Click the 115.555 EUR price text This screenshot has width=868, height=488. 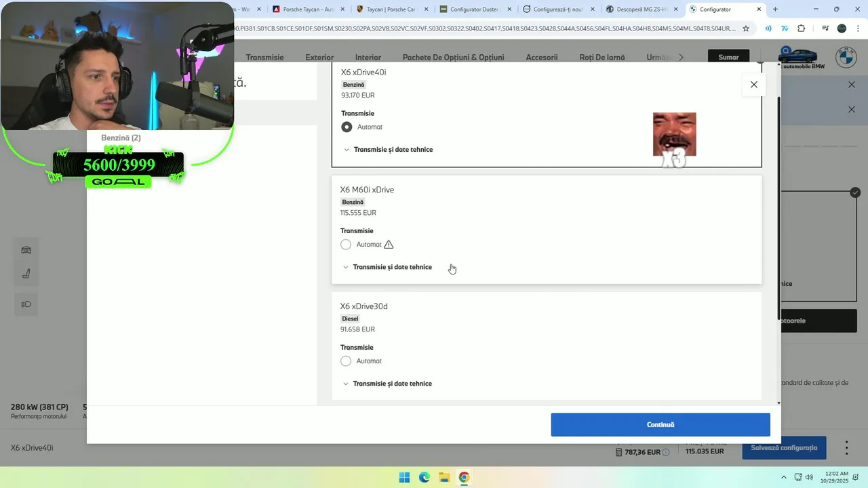click(x=358, y=213)
